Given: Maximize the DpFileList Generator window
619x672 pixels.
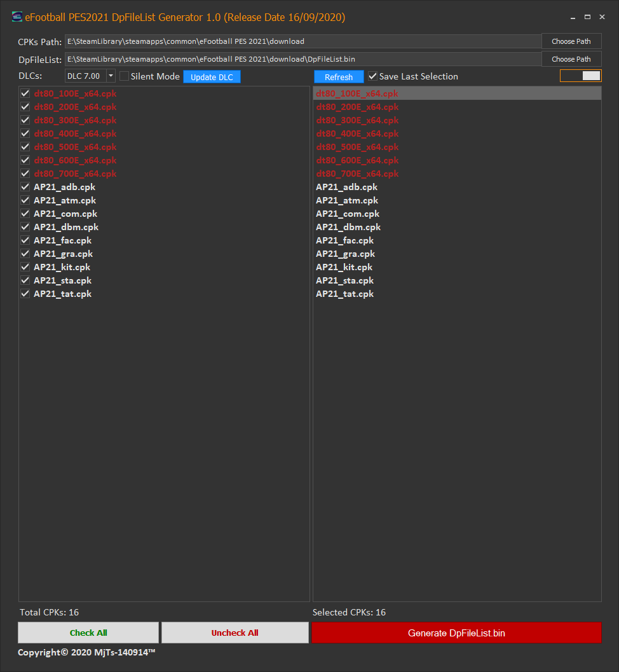Looking at the screenshot, I should pyautogui.click(x=587, y=17).
